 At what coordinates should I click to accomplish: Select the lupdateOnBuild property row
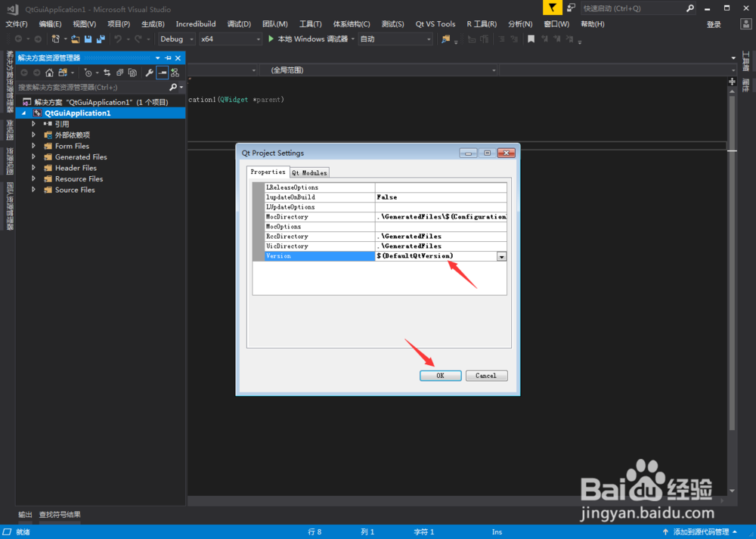386,197
